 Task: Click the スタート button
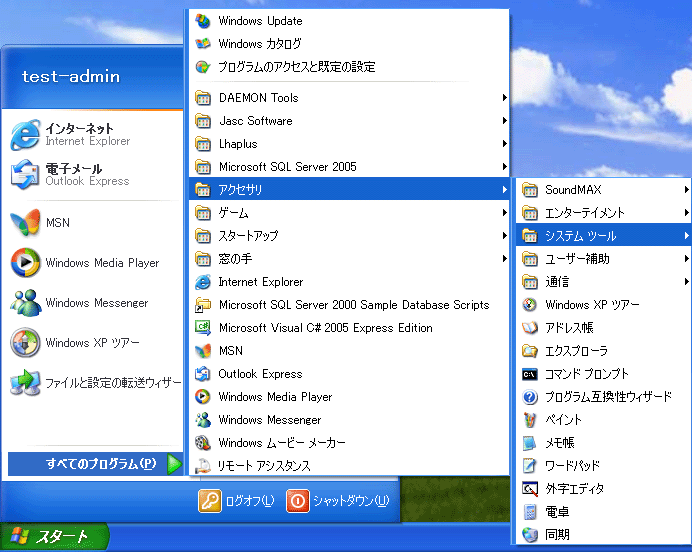click(x=54, y=537)
